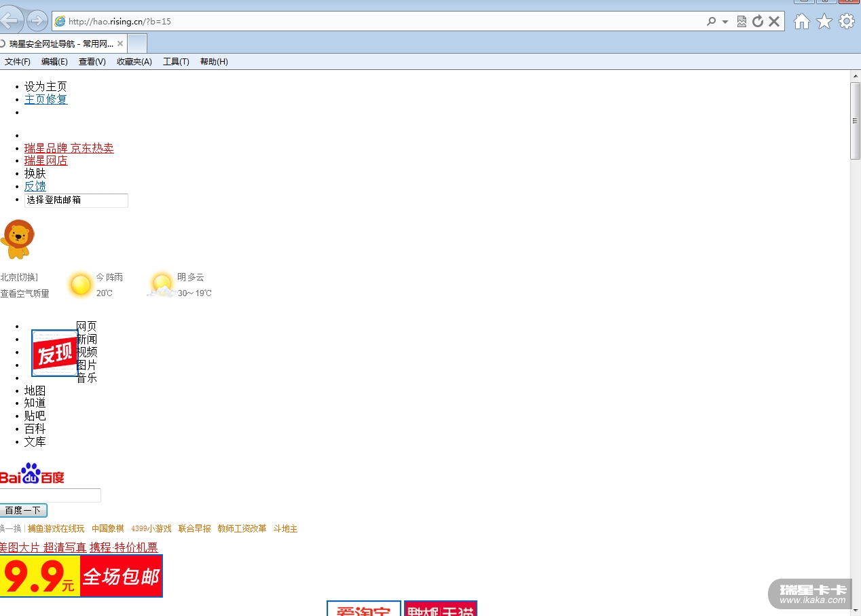
Task: Refresh the page with reload icon
Action: pos(758,22)
